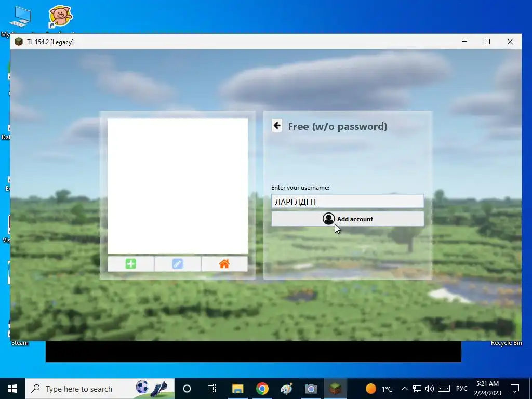
Task: Open the Windows Start menu
Action: pos(12,389)
